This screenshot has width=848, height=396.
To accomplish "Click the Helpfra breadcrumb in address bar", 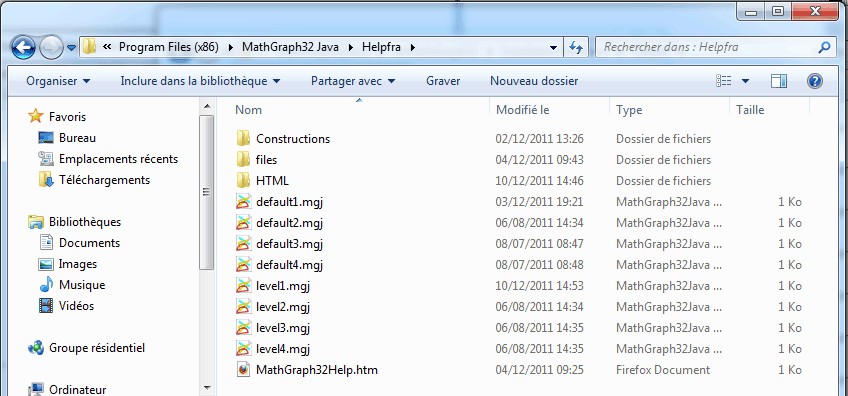I will tap(382, 47).
